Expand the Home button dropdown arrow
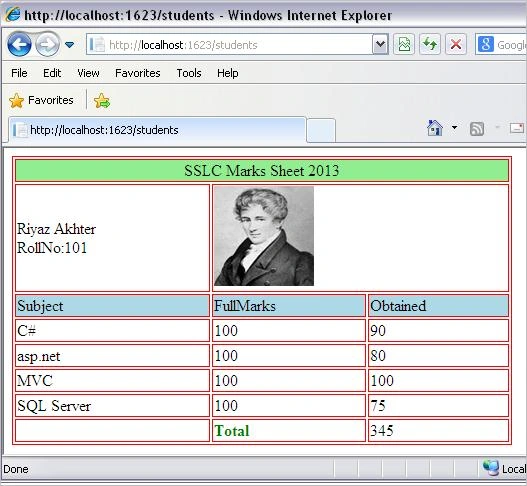The image size is (527, 486). tap(454, 127)
